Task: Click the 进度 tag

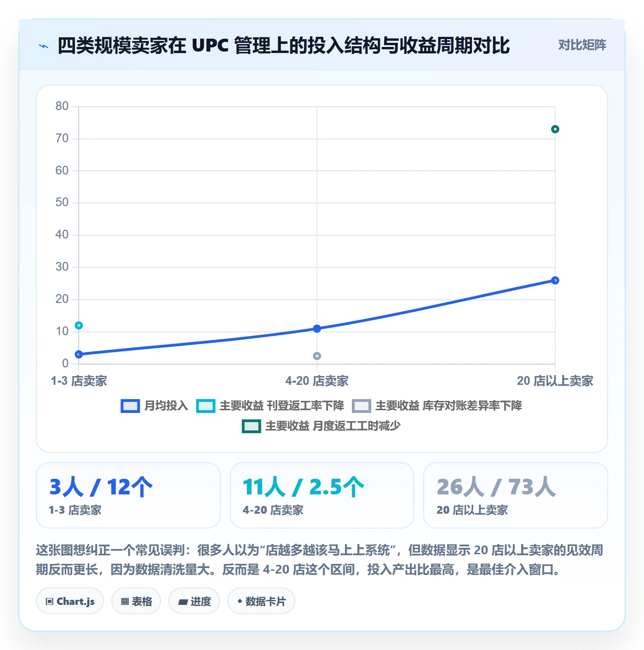Action: click(194, 601)
